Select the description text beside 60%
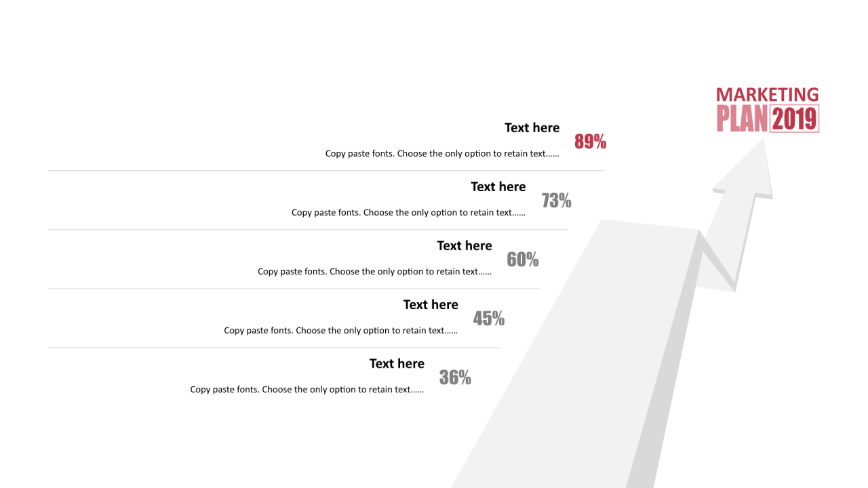 point(374,272)
